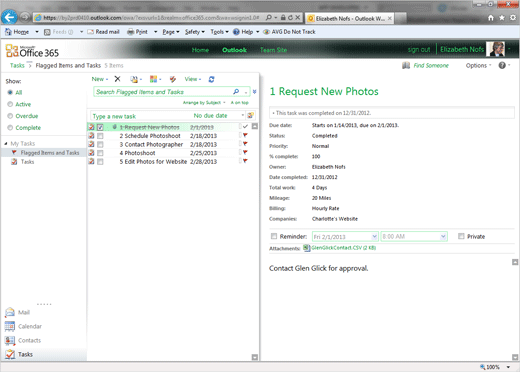Viewport: 520px width, 372px height.
Task: Open the View dropdown in tasks toolbar
Action: coord(193,79)
